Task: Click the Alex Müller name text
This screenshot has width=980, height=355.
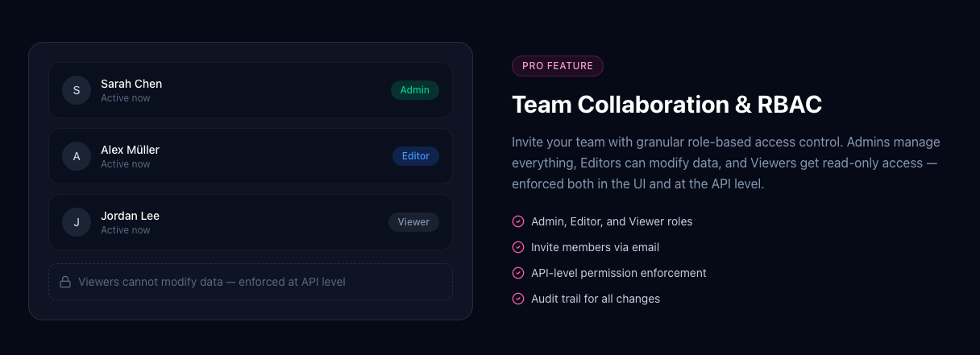Action: [130, 150]
